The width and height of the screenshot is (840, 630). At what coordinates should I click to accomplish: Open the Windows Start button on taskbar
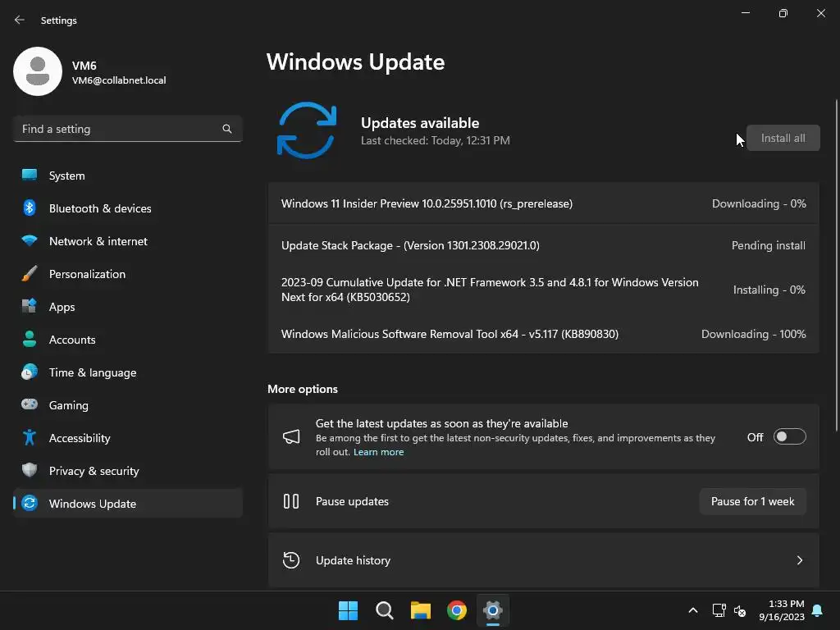point(348,610)
